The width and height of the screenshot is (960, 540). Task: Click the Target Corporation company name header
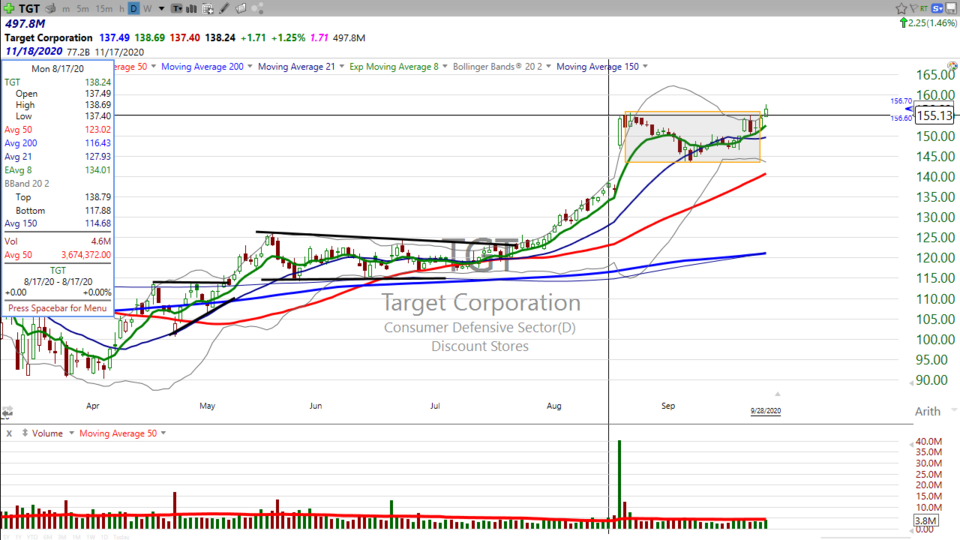pyautogui.click(x=48, y=37)
